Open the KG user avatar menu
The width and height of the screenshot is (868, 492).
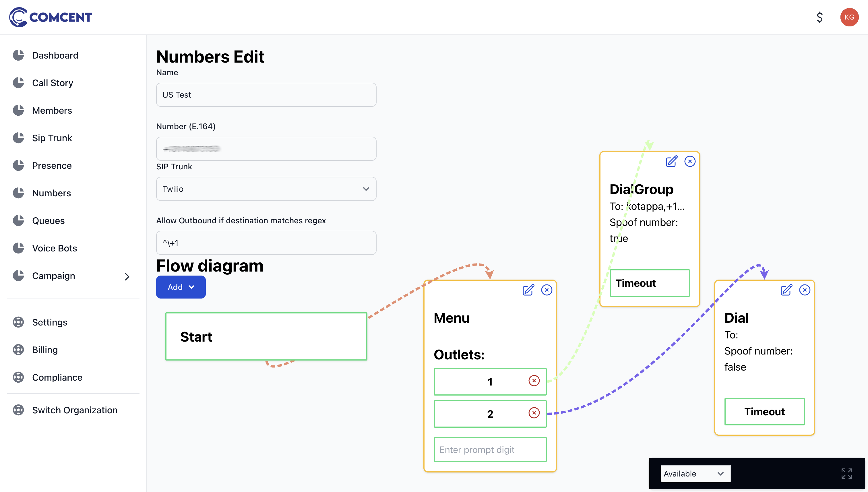pos(849,17)
